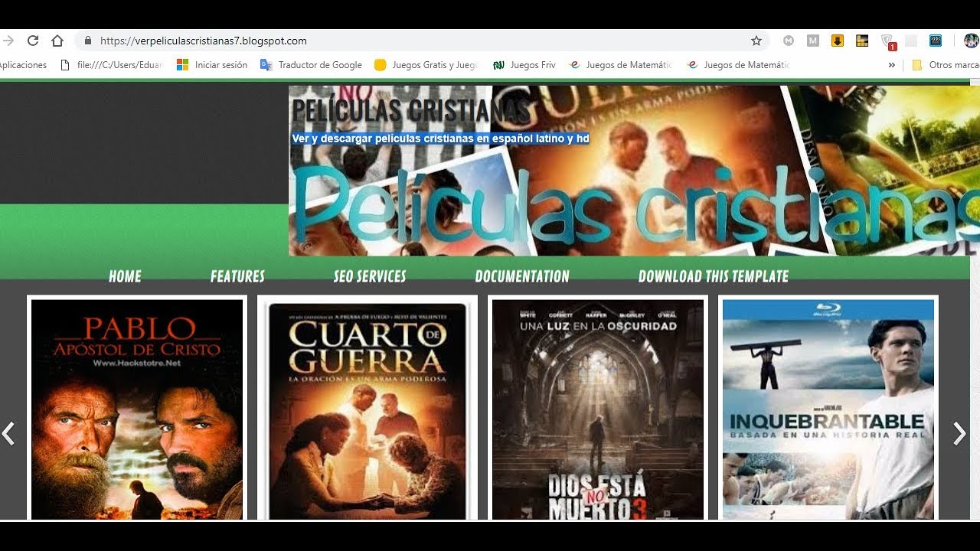Open Traductor de Google bookmark
This screenshot has height=551, width=980.
[x=311, y=65]
